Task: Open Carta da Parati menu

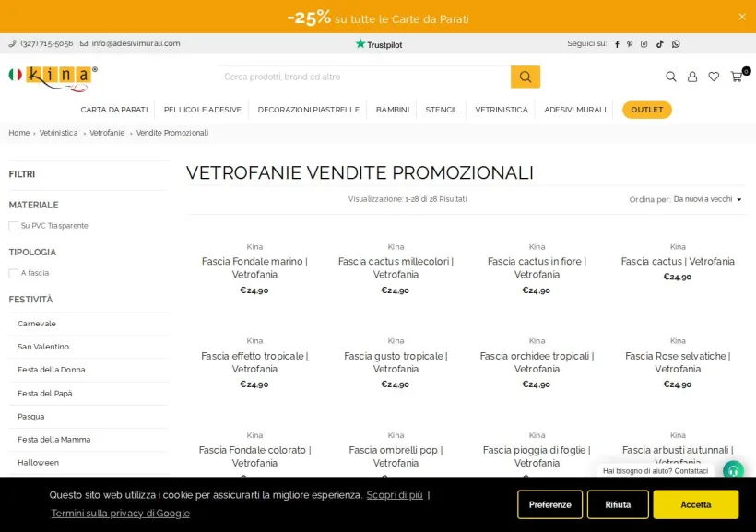Action: tap(114, 110)
